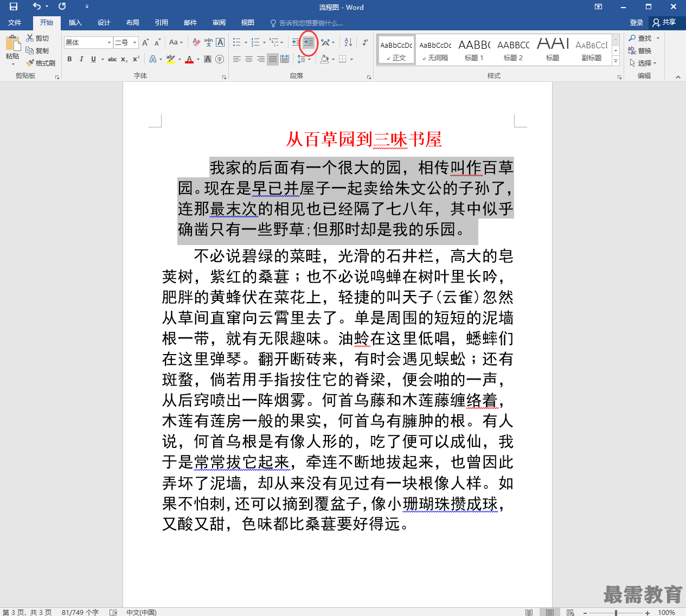
Task: Expand the styles gallery more arrow
Action: (616, 62)
